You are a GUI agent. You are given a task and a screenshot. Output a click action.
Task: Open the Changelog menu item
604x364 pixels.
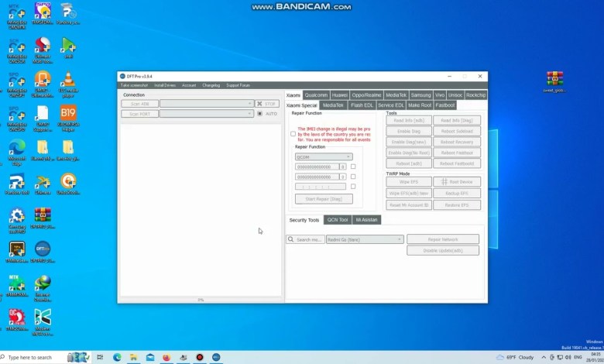(x=211, y=85)
